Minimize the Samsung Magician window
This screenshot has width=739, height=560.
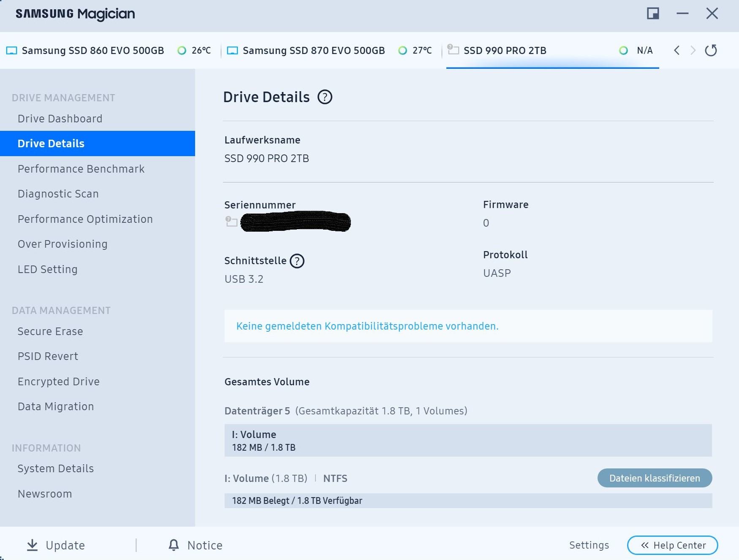[x=682, y=14]
